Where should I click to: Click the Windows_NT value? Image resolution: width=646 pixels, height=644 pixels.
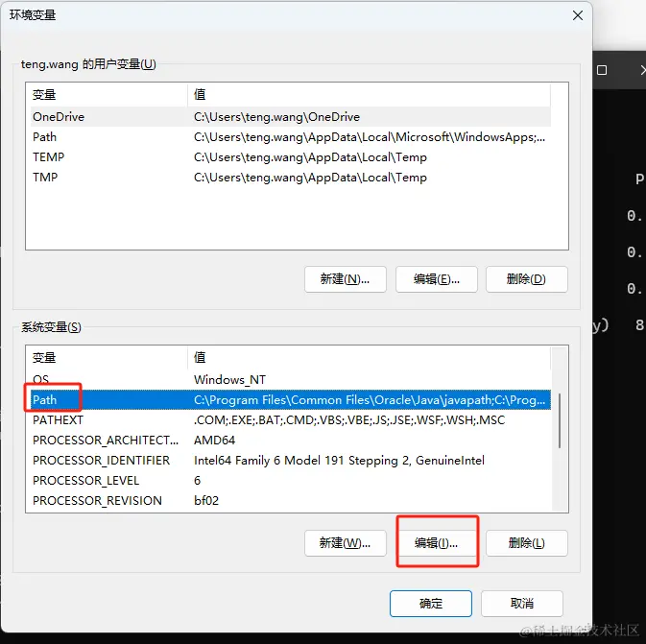click(x=229, y=379)
